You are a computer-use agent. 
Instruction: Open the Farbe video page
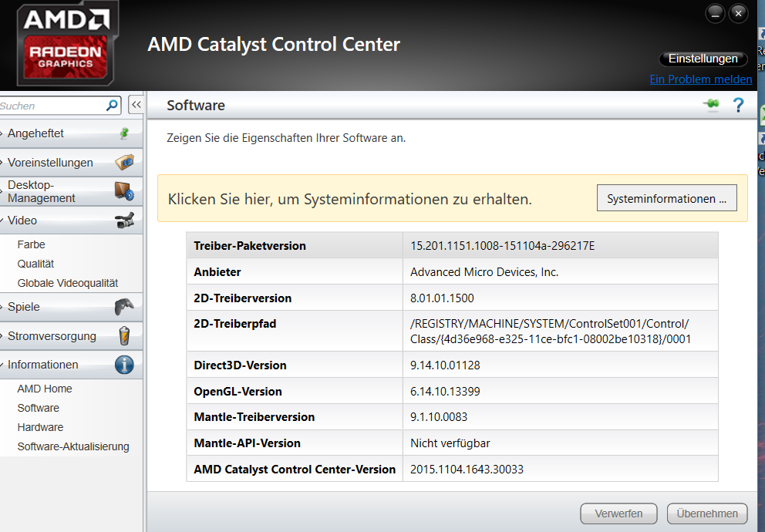31,244
